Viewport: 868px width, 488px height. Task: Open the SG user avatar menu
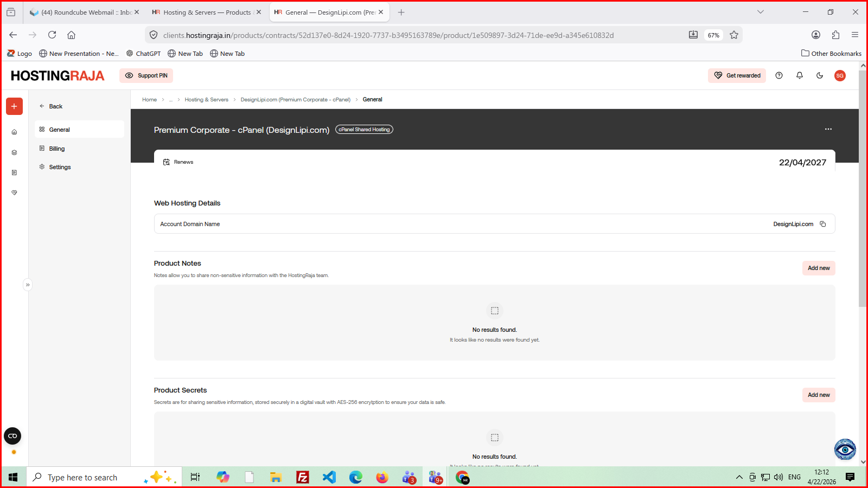pyautogui.click(x=840, y=75)
